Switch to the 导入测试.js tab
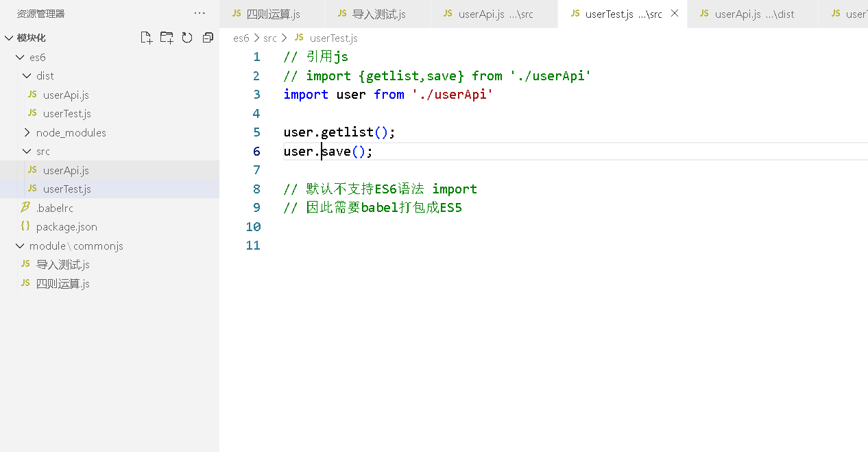This screenshot has width=868, height=452. pos(378,14)
